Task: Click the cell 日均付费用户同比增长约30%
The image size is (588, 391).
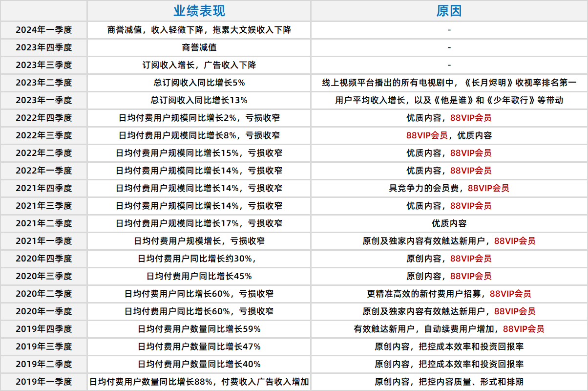Action: tap(199, 259)
